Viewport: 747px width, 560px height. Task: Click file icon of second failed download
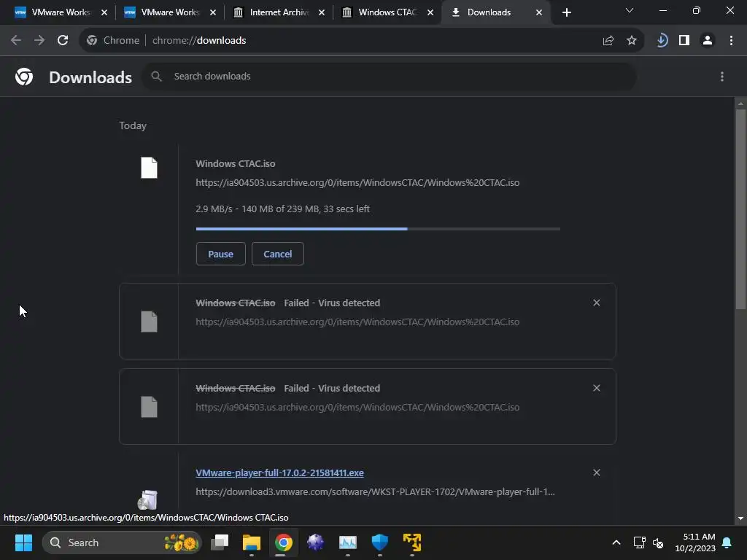click(x=149, y=407)
